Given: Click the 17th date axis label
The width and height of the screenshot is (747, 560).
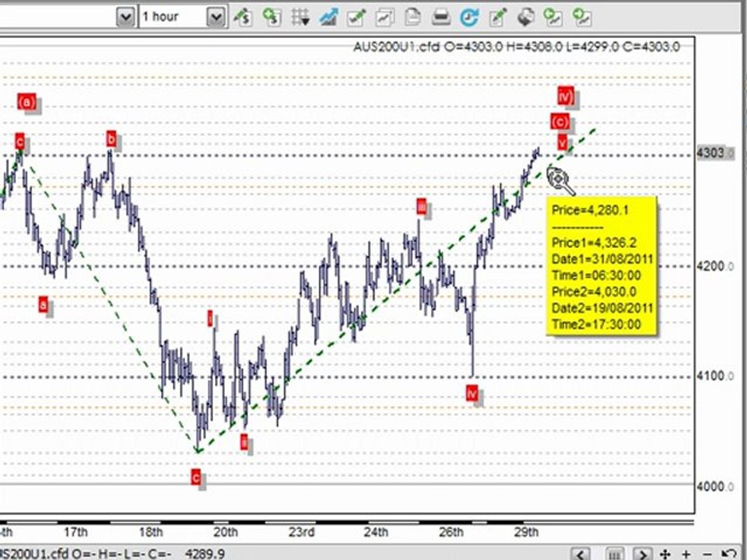Looking at the screenshot, I should pyautogui.click(x=75, y=531).
